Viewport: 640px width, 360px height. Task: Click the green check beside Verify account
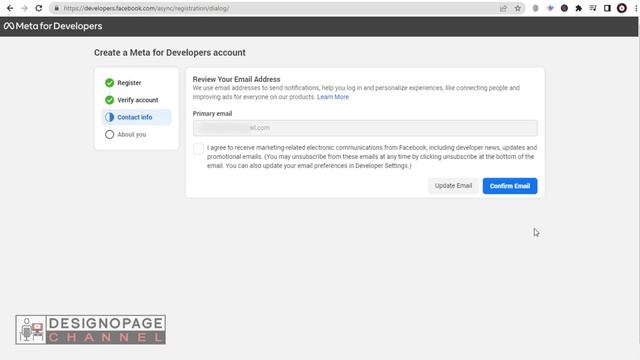point(109,100)
